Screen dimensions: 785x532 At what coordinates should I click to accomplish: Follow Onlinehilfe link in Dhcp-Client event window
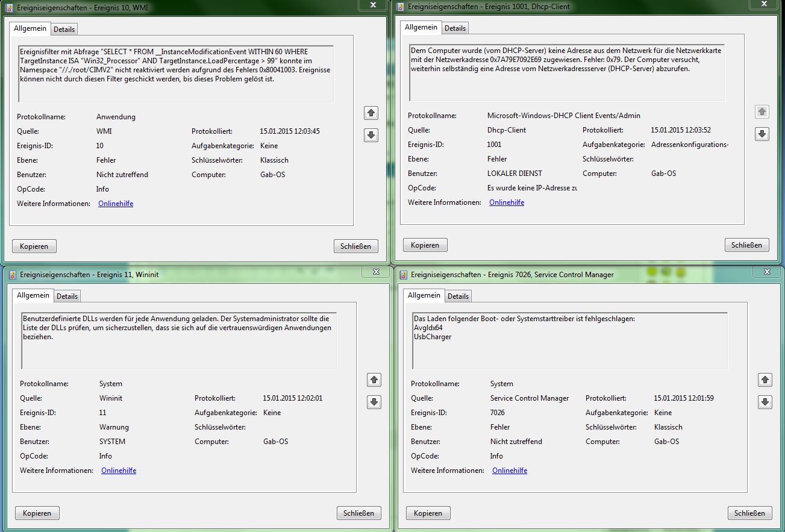(507, 202)
